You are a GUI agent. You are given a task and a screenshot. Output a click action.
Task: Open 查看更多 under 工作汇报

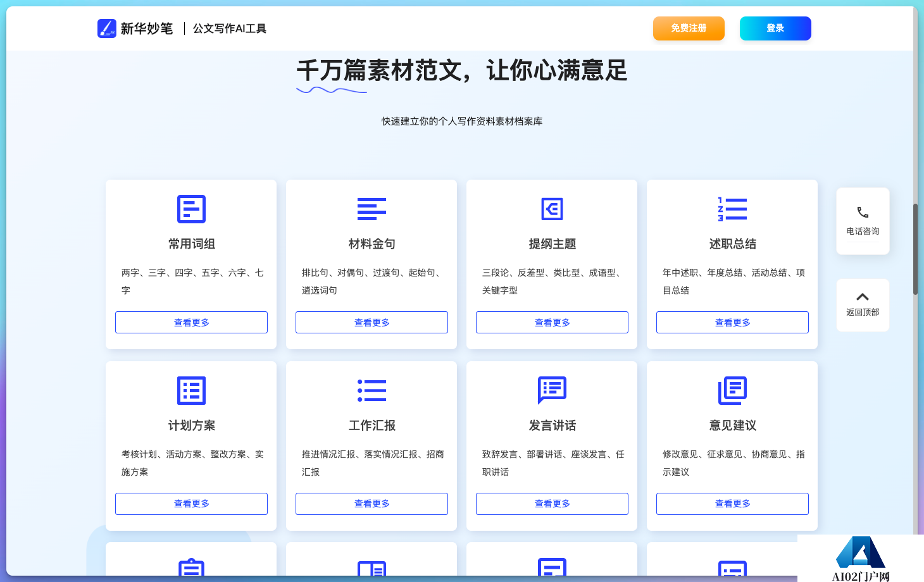[371, 504]
